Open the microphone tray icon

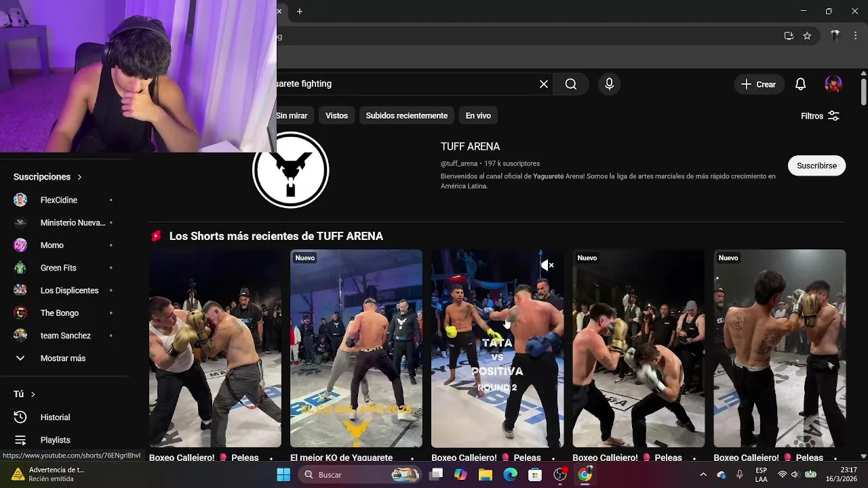[740, 474]
